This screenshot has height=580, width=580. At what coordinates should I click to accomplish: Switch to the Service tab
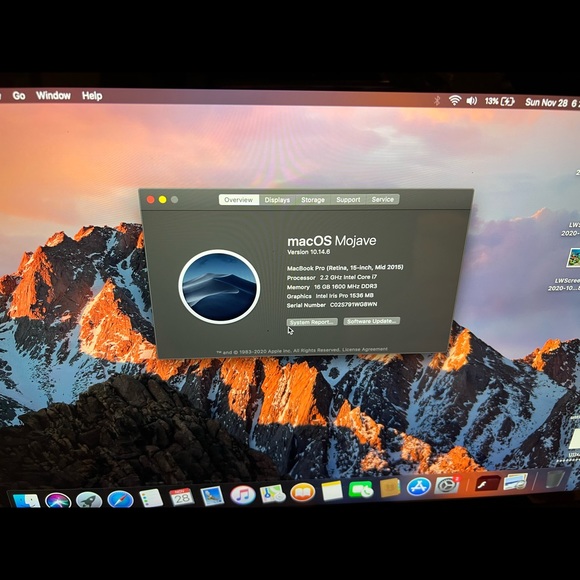383,199
